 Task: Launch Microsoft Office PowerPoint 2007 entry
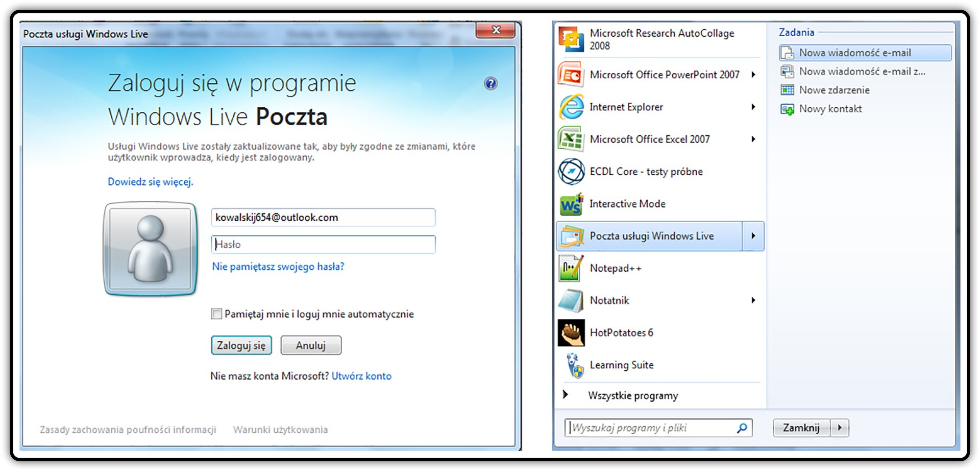point(659,75)
